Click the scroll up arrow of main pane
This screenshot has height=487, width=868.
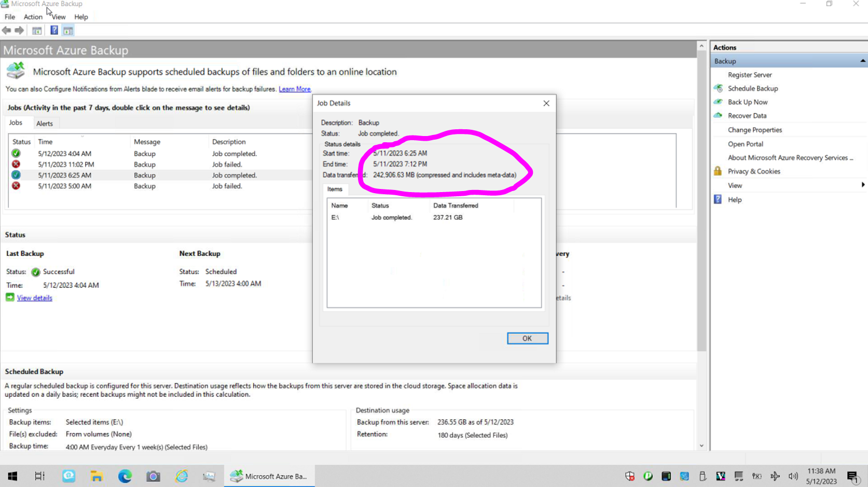[701, 46]
